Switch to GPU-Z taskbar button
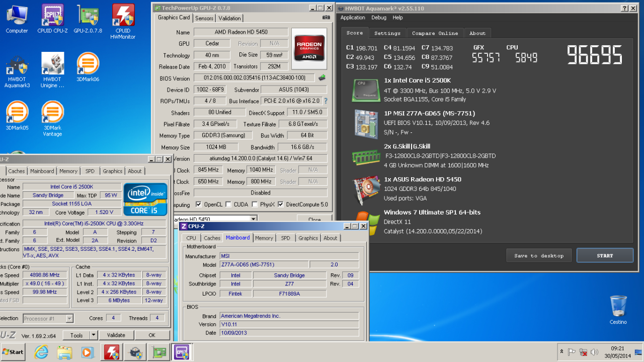The width and height of the screenshot is (644, 362). click(159, 352)
